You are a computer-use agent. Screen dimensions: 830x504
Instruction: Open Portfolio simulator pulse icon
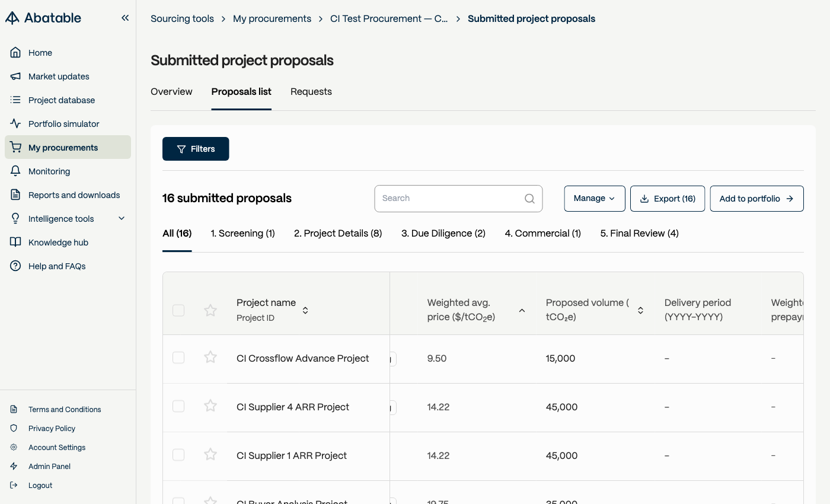[x=16, y=124]
